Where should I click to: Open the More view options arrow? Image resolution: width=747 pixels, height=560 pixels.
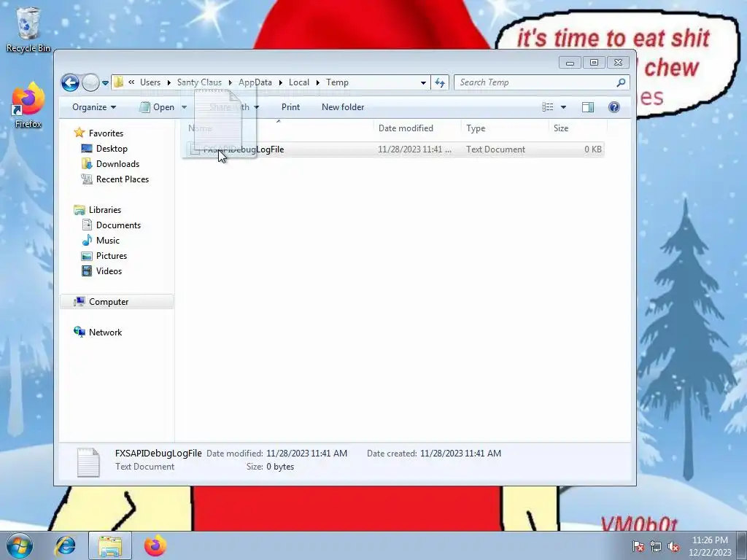[x=563, y=107]
